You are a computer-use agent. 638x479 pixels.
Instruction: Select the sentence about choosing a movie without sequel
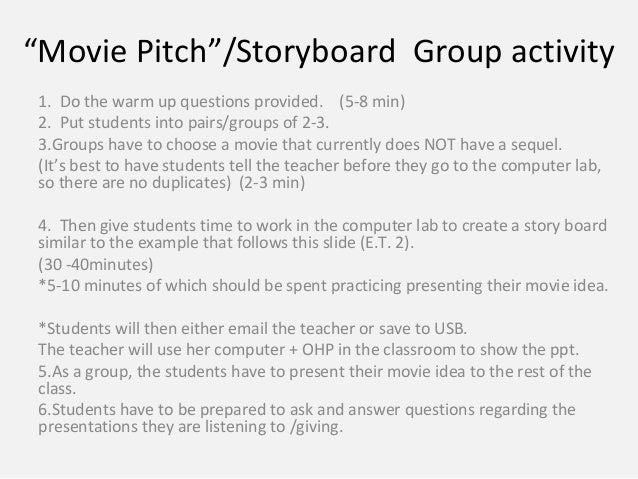[300, 144]
